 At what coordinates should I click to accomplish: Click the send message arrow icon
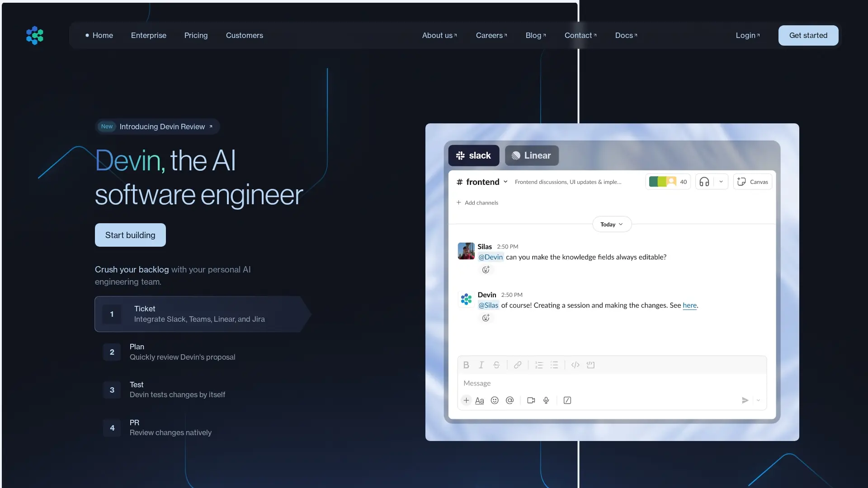[x=745, y=400]
